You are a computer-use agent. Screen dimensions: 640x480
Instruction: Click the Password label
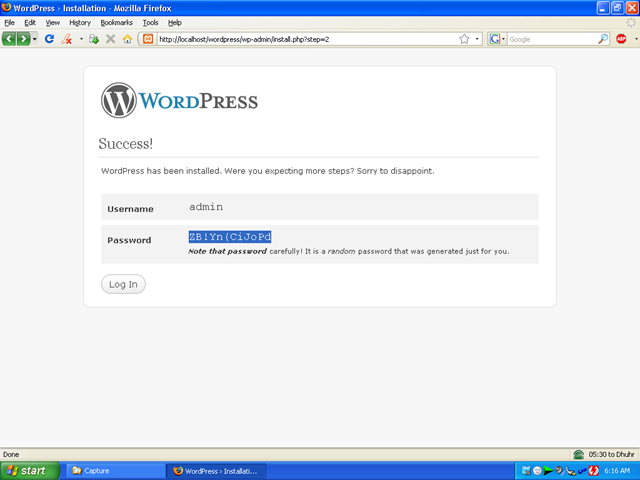(x=129, y=240)
